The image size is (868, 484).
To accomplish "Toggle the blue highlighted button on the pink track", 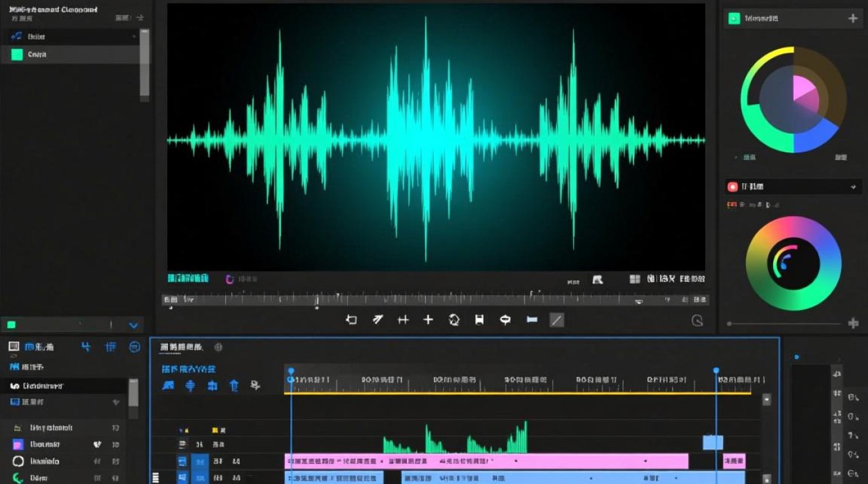I will click(x=200, y=461).
